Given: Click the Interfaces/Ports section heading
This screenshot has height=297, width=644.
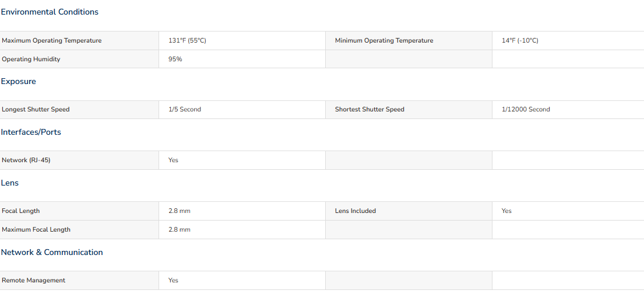Looking at the screenshot, I should [31, 132].
